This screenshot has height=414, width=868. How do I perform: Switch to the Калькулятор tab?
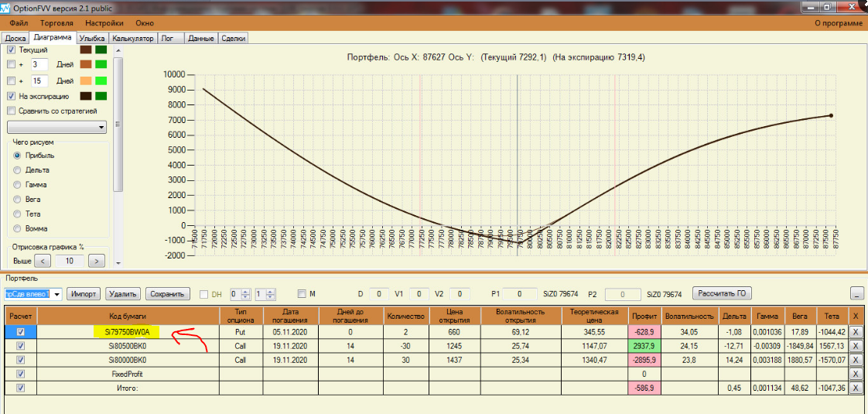click(x=132, y=39)
